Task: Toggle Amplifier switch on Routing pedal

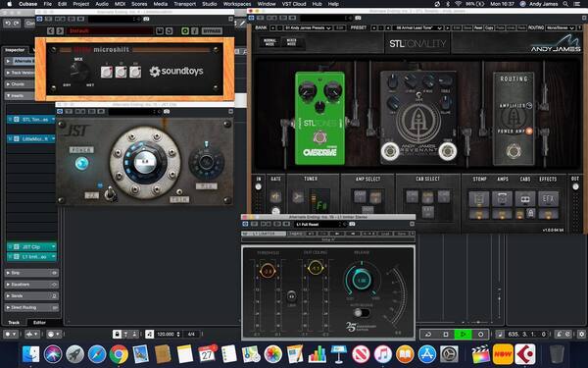Action: click(529, 106)
